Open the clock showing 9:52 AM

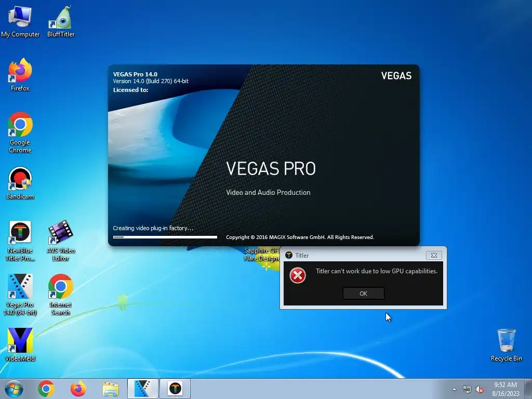(506, 389)
